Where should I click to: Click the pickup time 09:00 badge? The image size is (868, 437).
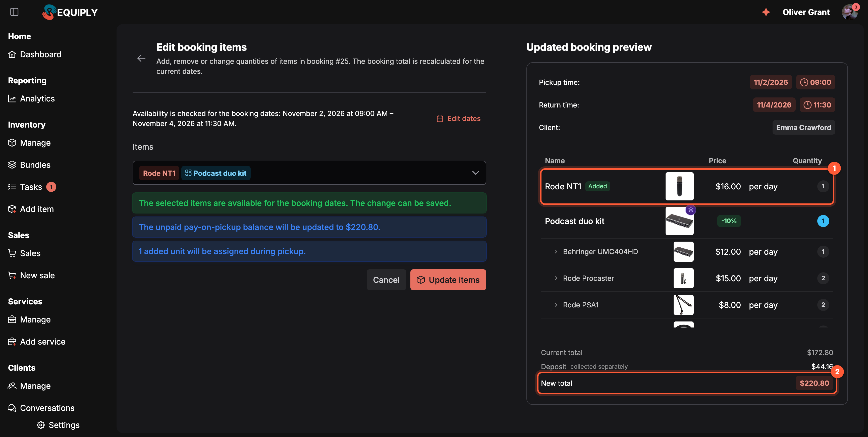tap(816, 82)
